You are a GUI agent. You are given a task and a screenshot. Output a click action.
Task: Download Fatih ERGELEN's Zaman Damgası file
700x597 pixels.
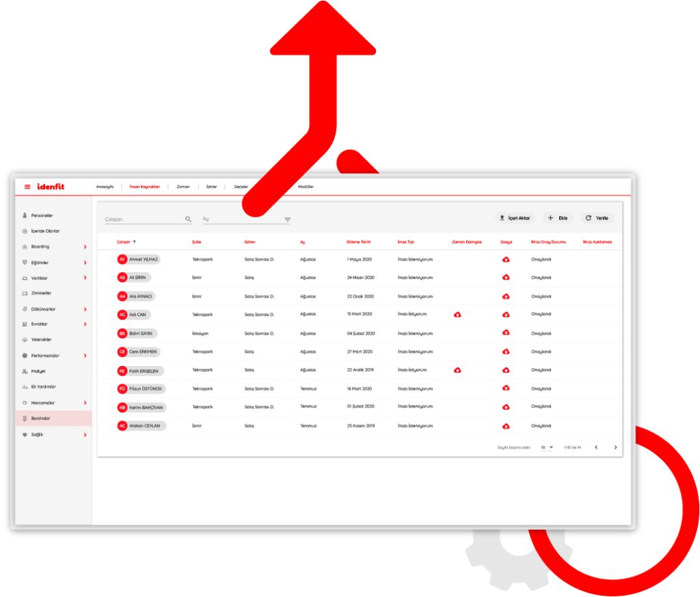[457, 370]
